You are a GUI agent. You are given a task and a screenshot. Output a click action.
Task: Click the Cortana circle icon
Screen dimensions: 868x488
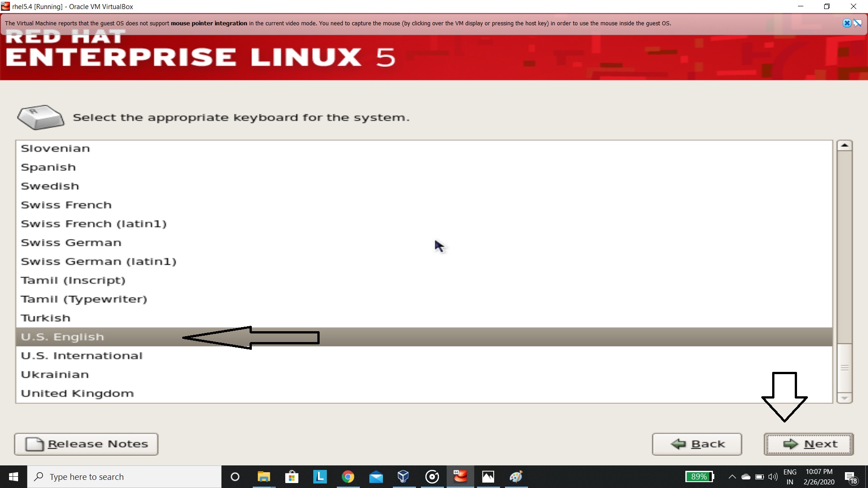tap(235, 477)
